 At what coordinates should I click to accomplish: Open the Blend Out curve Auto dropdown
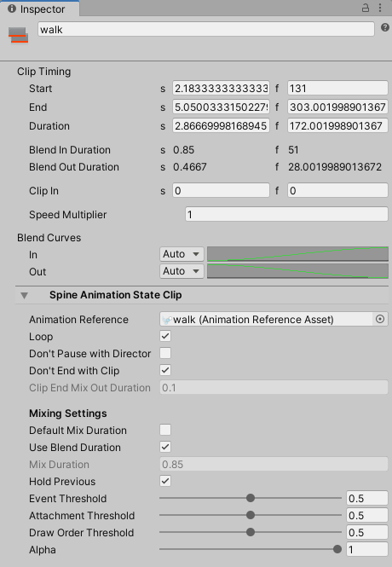[x=182, y=271]
